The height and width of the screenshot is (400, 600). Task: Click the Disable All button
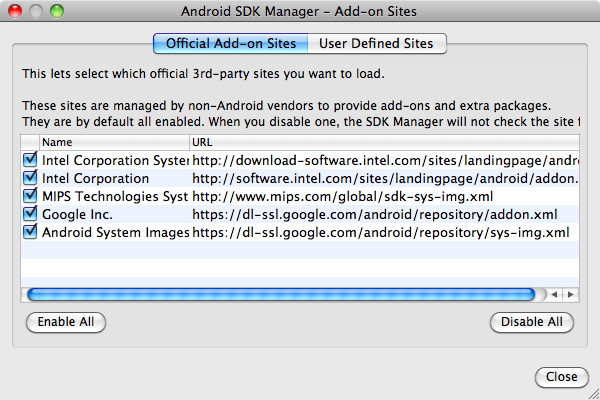tap(532, 322)
